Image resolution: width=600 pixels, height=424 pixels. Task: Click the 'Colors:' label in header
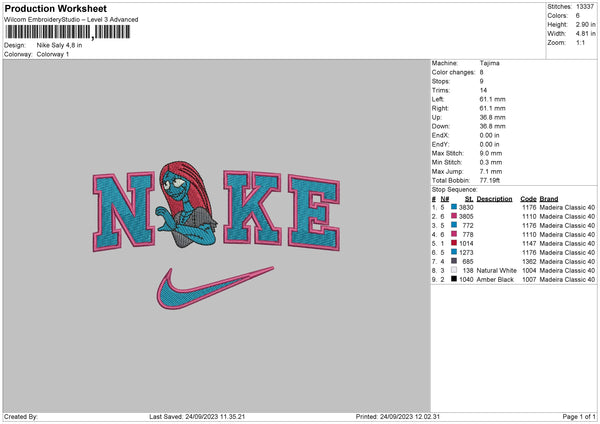click(x=558, y=16)
